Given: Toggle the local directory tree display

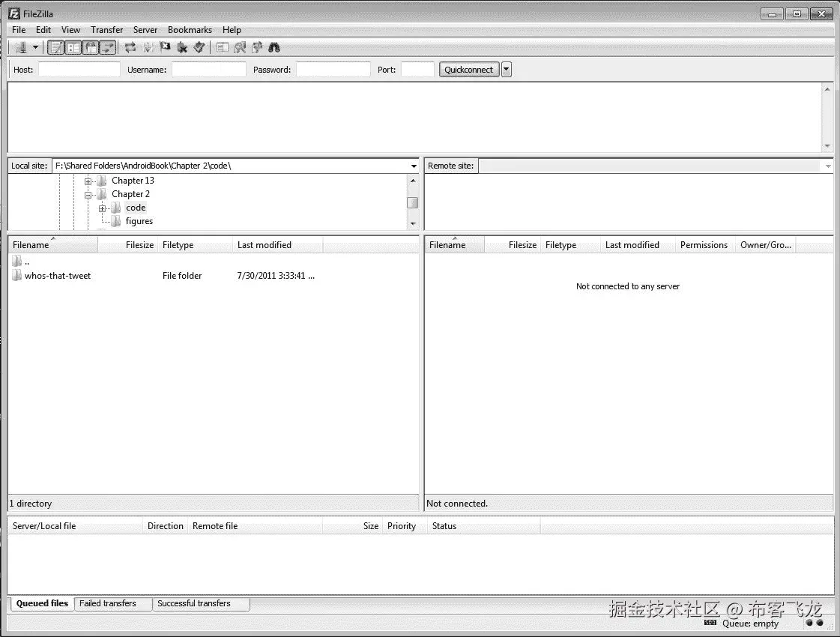Looking at the screenshot, I should 73,48.
